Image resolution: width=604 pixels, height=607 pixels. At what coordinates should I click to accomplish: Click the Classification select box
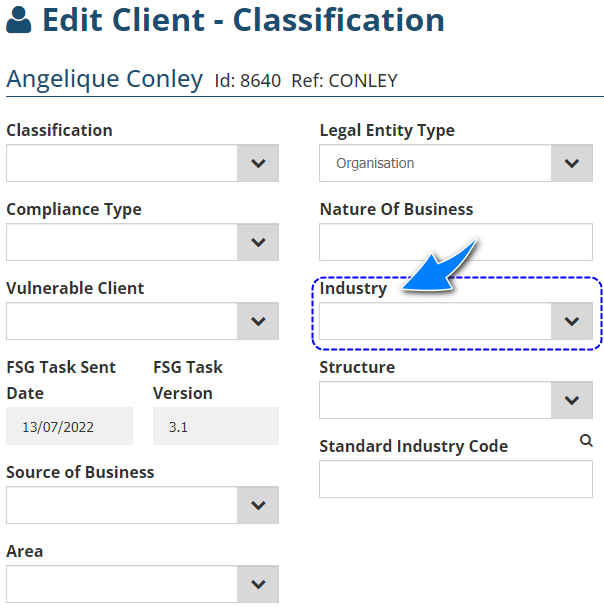[x=122, y=163]
